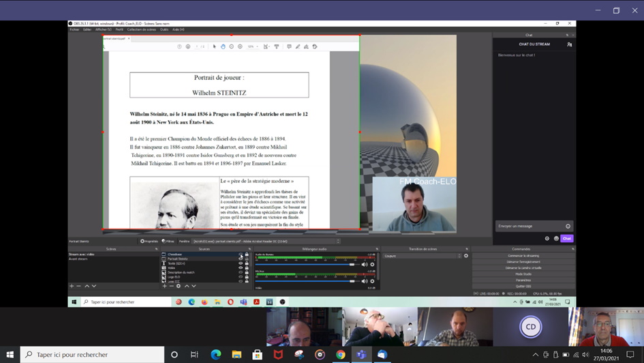Click Démarrer la caméra virtuelle button
This screenshot has width=644, height=363.
click(x=523, y=268)
